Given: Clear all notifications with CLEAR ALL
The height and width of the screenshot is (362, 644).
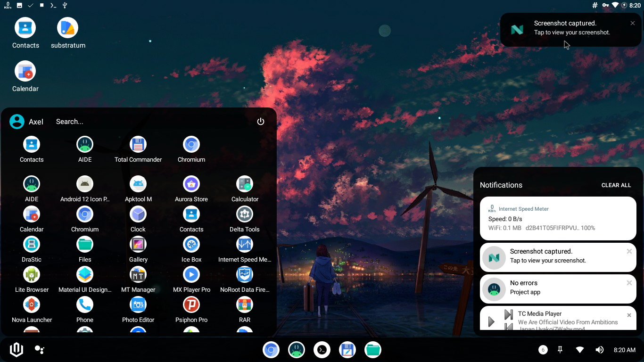Looking at the screenshot, I should click(x=616, y=185).
